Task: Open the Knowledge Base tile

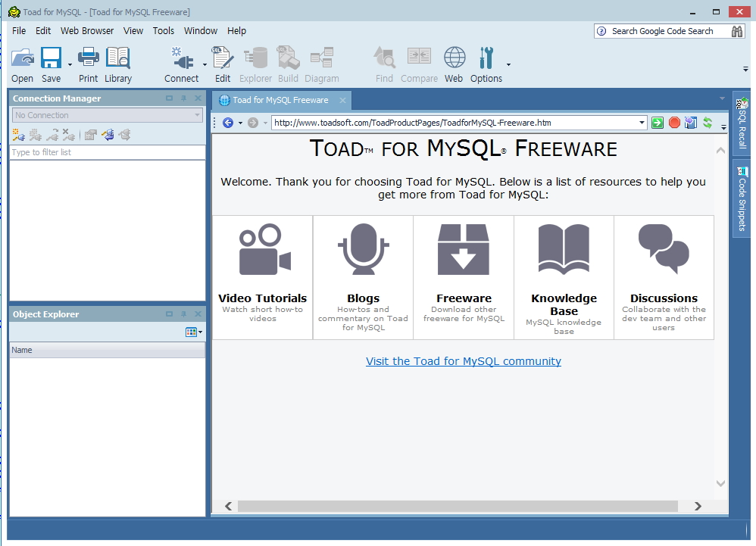Action: (x=564, y=278)
